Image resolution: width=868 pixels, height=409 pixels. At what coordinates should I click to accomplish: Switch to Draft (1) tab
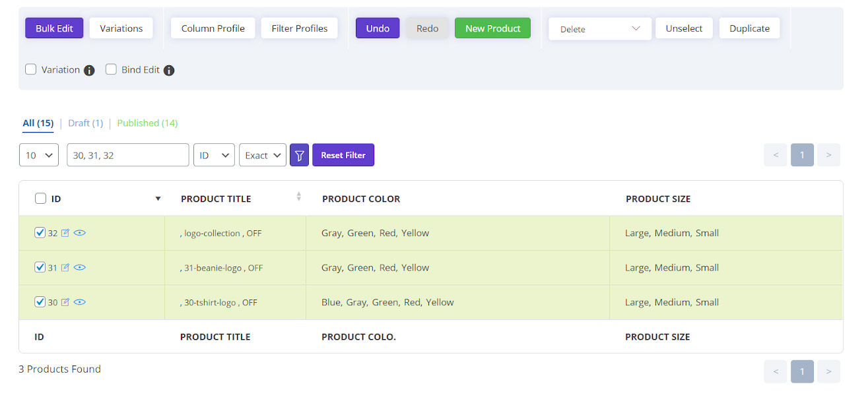click(86, 123)
